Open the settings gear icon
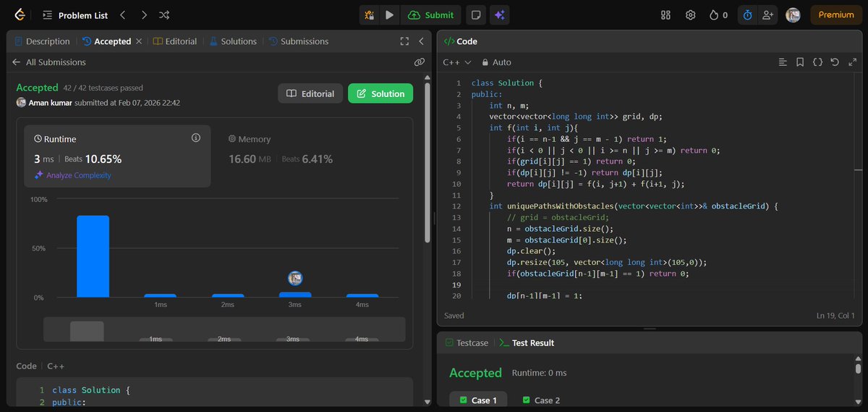Screen dimensions: 868x412 point(691,14)
